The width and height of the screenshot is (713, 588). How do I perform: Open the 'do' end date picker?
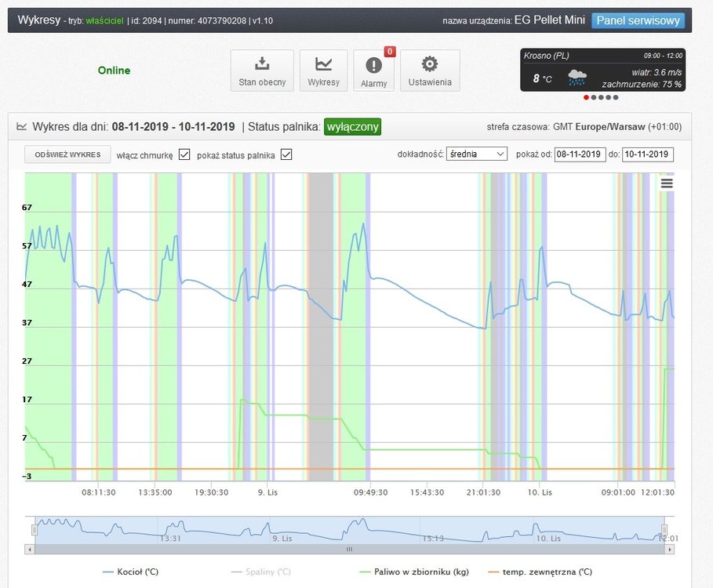point(647,154)
